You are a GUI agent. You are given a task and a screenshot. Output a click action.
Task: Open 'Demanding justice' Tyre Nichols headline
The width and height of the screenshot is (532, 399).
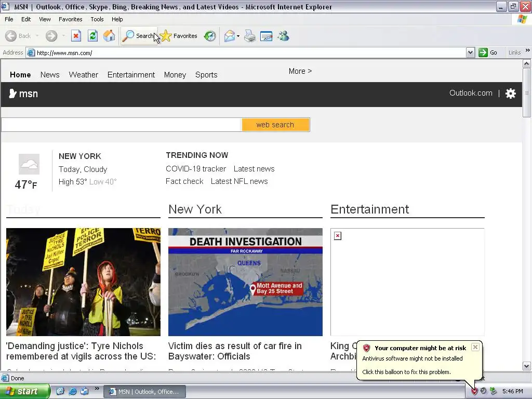[x=81, y=351]
